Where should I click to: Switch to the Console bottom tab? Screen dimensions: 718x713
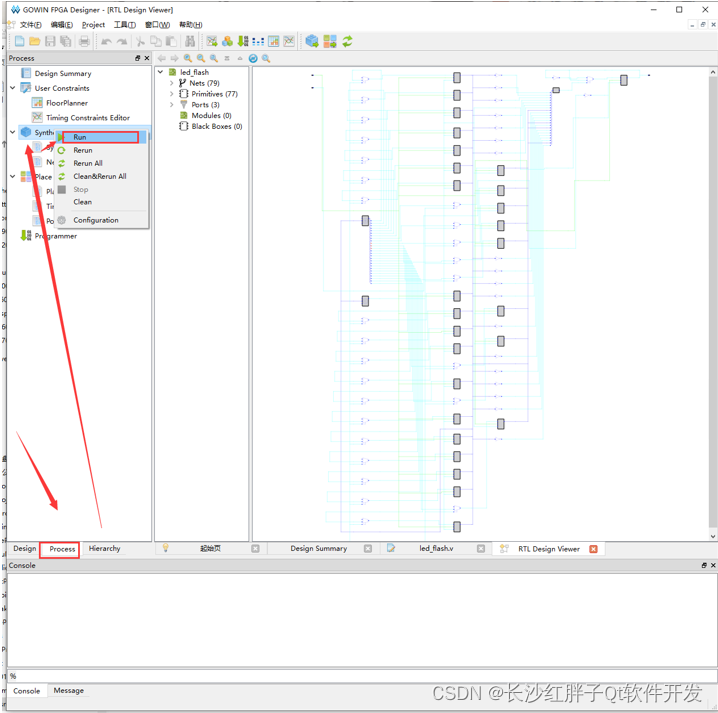[26, 691]
